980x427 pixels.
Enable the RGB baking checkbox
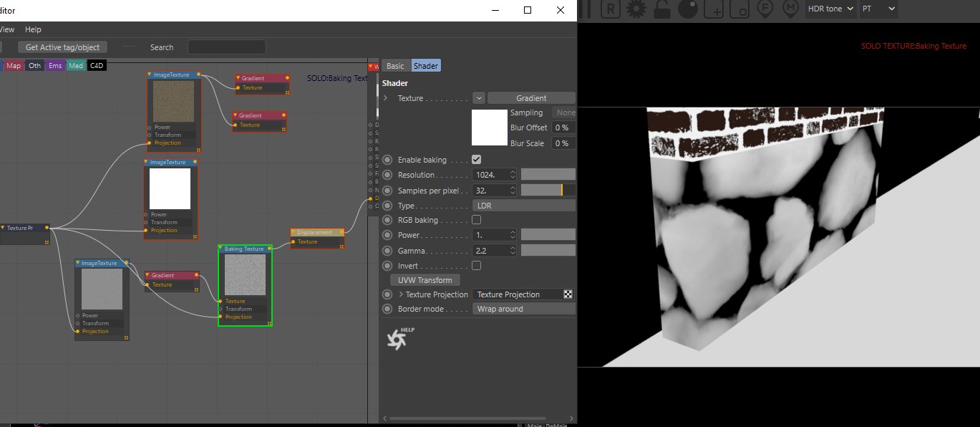pyautogui.click(x=477, y=220)
